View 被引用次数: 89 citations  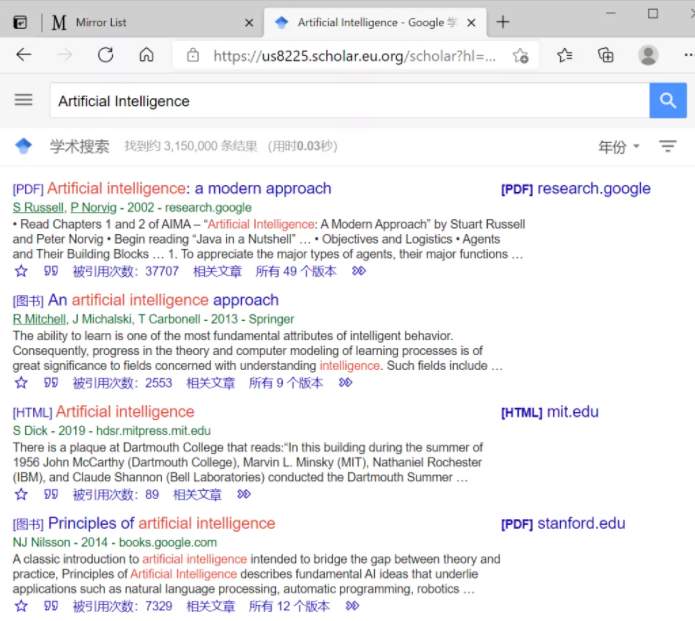pyautogui.click(x=116, y=494)
